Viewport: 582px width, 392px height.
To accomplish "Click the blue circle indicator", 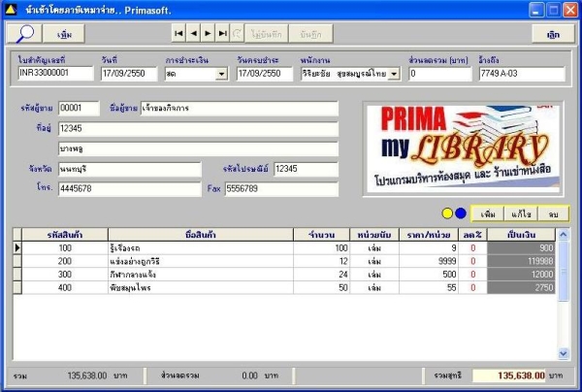I will point(461,213).
